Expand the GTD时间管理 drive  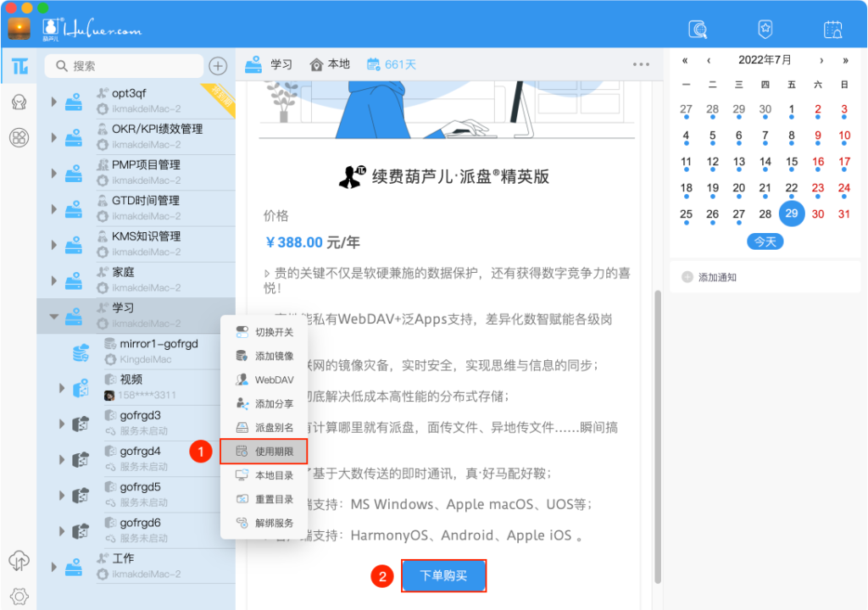[x=53, y=209]
